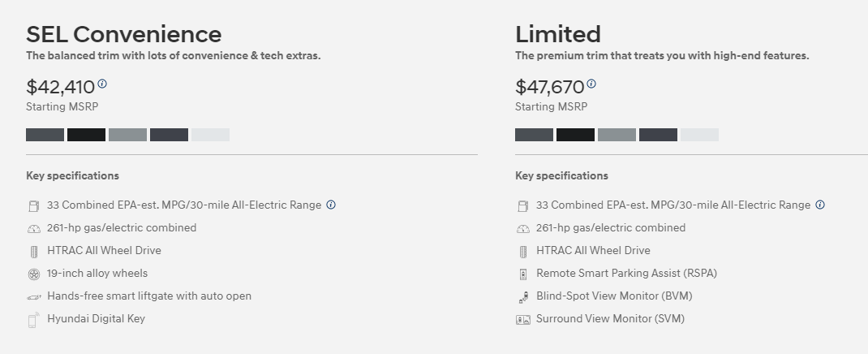Screen dimensions: 868x354
Task: Click the Surround View Monitor icon
Action: pyautogui.click(x=522, y=320)
